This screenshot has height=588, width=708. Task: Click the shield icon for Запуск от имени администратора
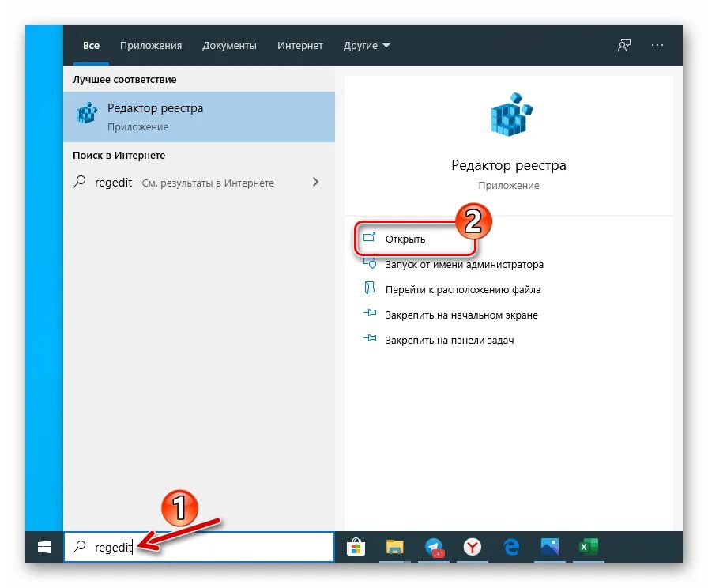coord(371,263)
